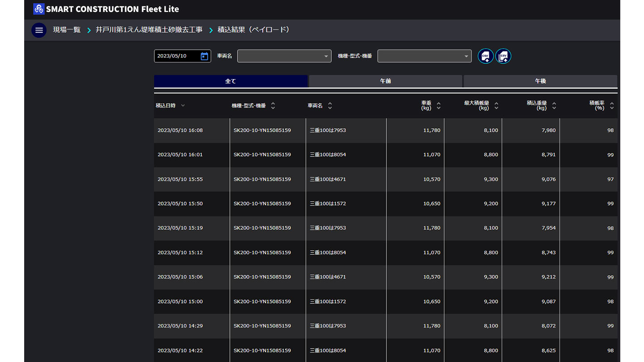Sort by 車重 (kg) column
Image resolution: width=644 pixels, height=362 pixels.
pyautogui.click(x=438, y=105)
